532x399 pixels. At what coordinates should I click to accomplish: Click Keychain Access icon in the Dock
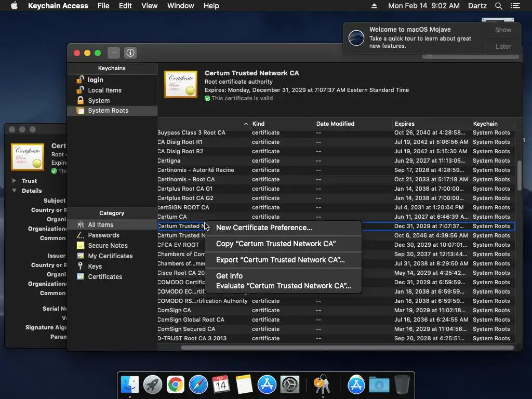(322, 385)
